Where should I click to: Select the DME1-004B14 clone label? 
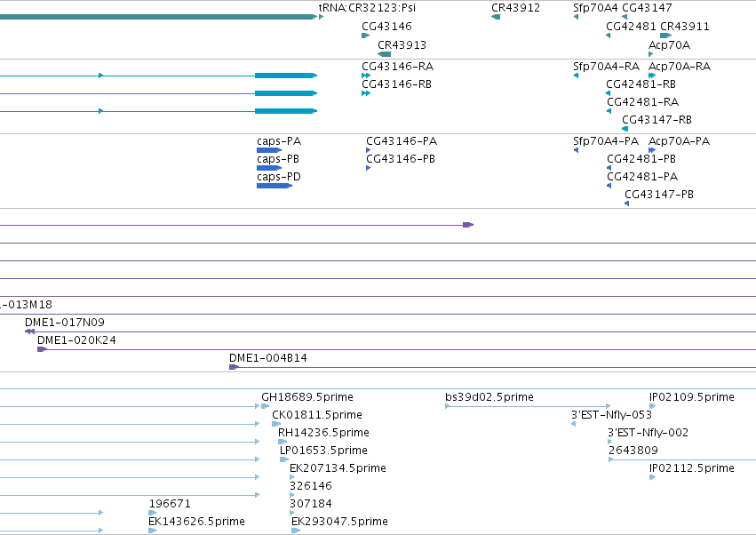click(x=268, y=358)
